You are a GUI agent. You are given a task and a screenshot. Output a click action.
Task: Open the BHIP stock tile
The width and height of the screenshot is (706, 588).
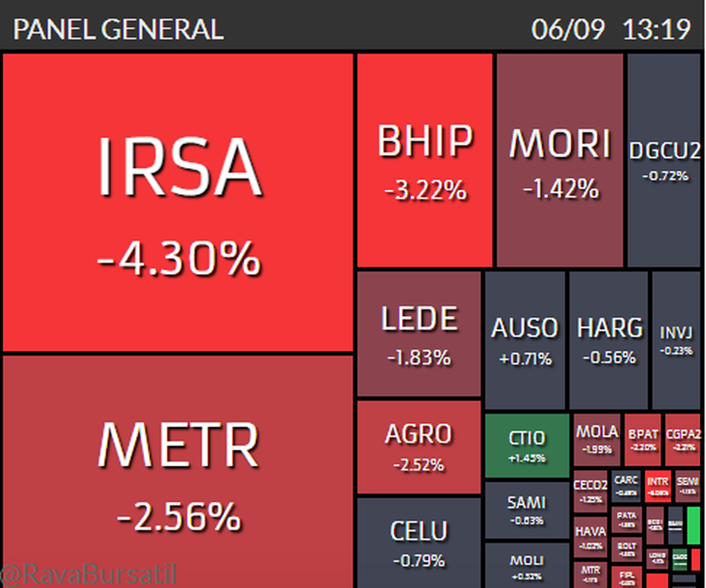click(424, 161)
